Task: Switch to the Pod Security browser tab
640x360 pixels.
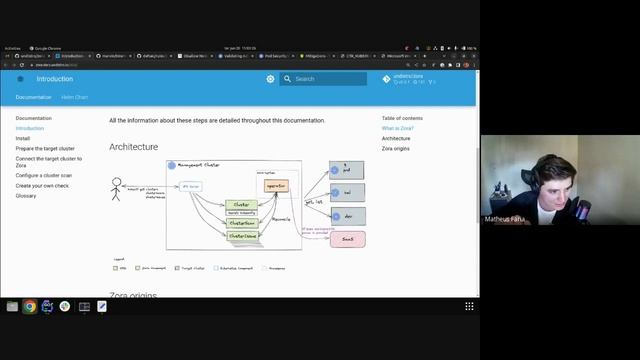Action: 276,56
